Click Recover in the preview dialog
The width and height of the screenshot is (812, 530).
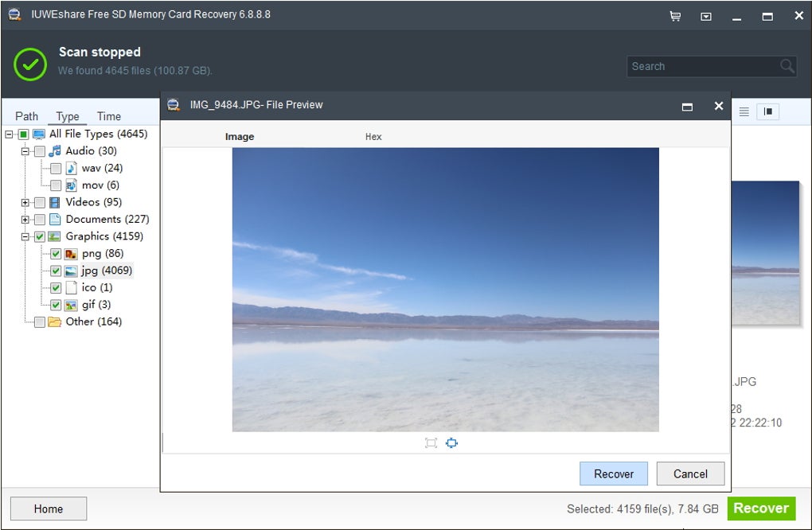(614, 473)
